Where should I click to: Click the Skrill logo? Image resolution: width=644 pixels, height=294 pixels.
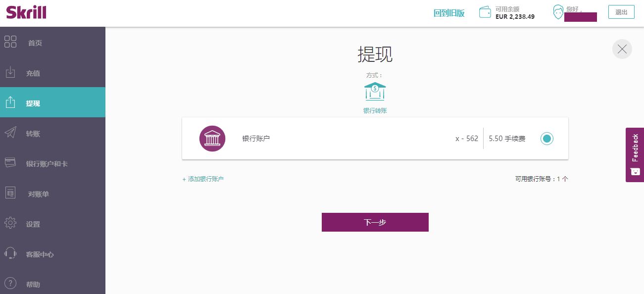26,11
